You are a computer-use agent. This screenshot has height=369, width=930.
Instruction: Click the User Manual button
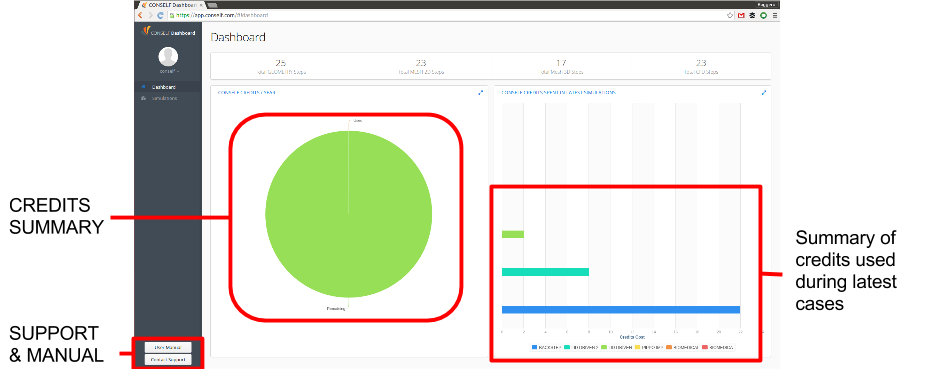pos(168,347)
